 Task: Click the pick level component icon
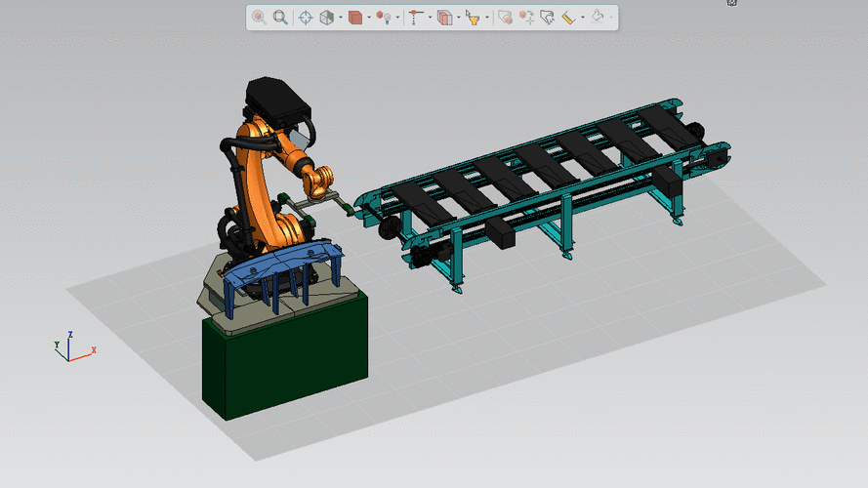click(x=444, y=18)
